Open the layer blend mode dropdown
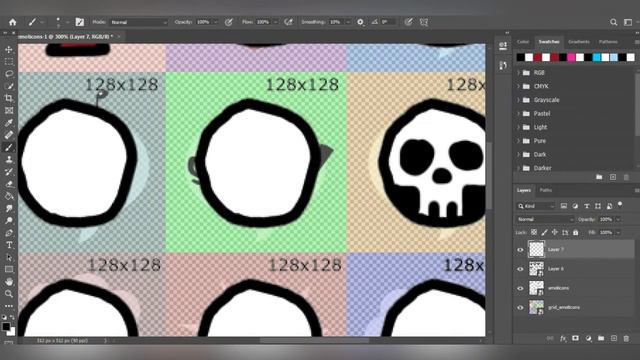 (x=544, y=220)
